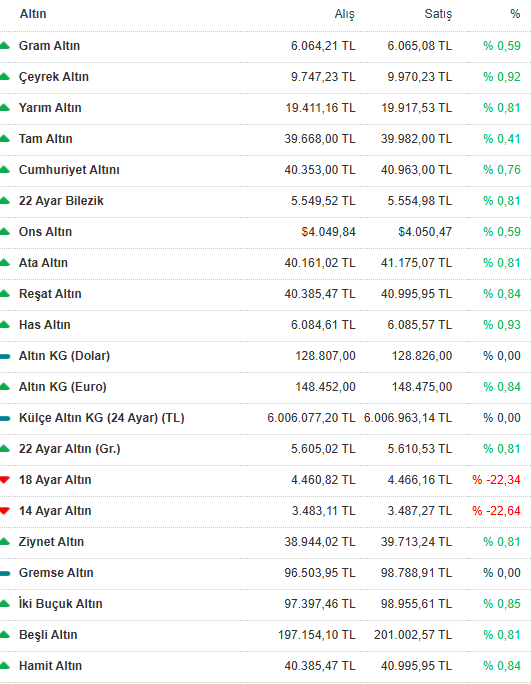This screenshot has width=531, height=684.
Task: Click the up arrow next to Beşli Altın
Action: point(4,634)
